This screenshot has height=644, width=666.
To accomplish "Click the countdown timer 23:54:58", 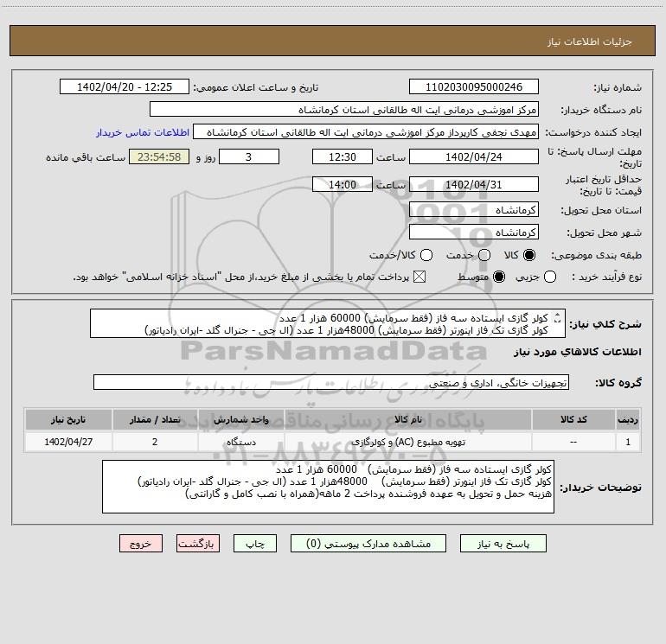I will click(x=159, y=157).
